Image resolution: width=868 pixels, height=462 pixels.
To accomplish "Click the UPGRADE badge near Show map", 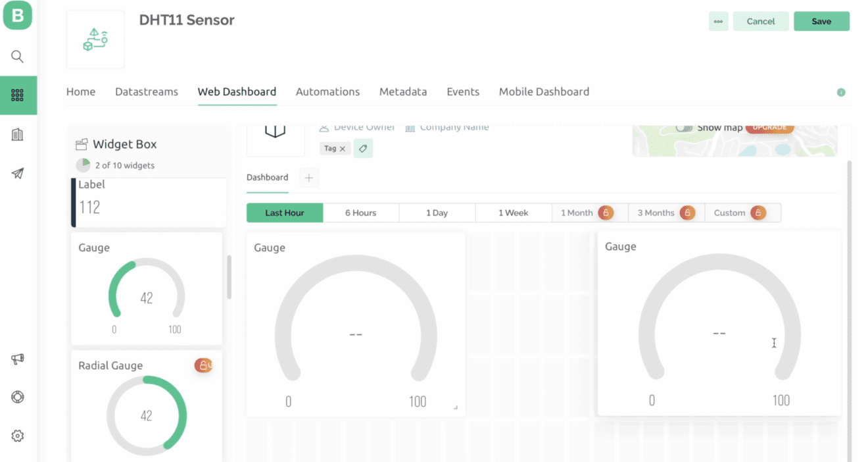I will tap(769, 127).
